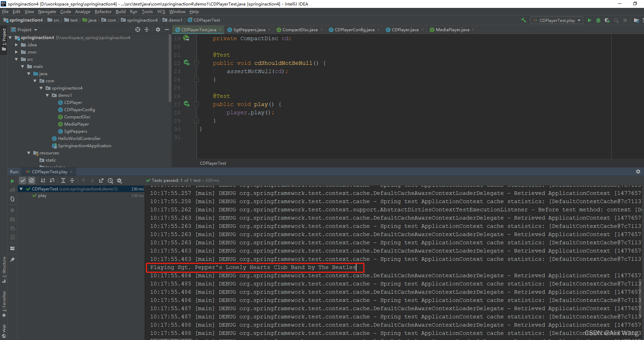Sort test results alphabetically

[43, 180]
